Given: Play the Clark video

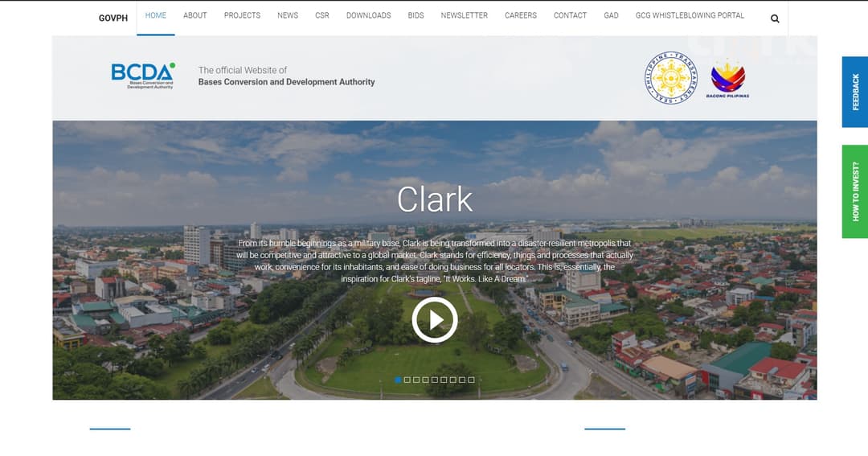Looking at the screenshot, I should click(435, 319).
